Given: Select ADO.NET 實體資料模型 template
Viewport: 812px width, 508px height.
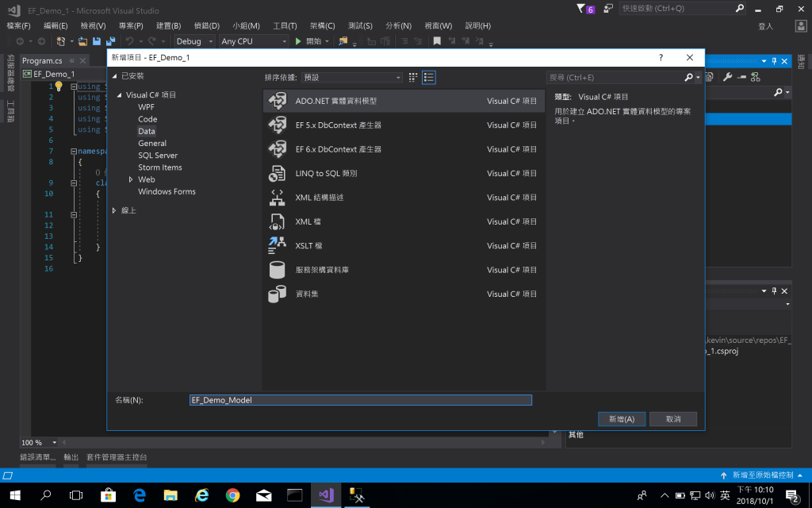Looking at the screenshot, I should click(x=404, y=101).
